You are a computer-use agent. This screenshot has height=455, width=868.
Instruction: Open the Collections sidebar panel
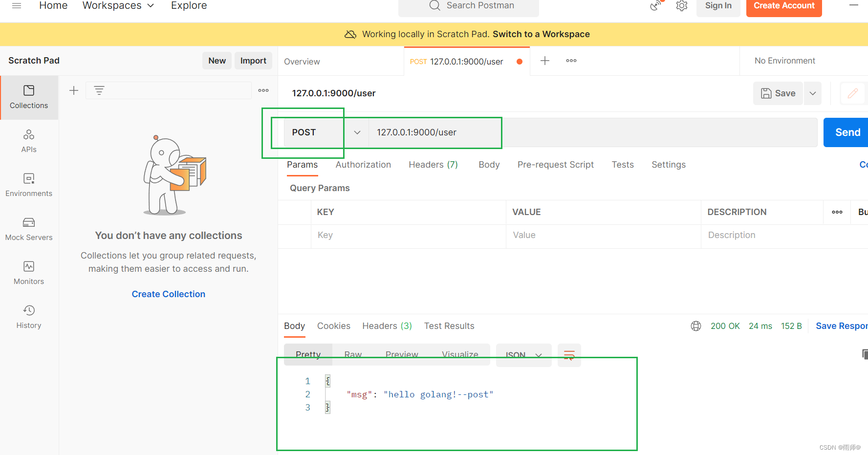[29, 97]
